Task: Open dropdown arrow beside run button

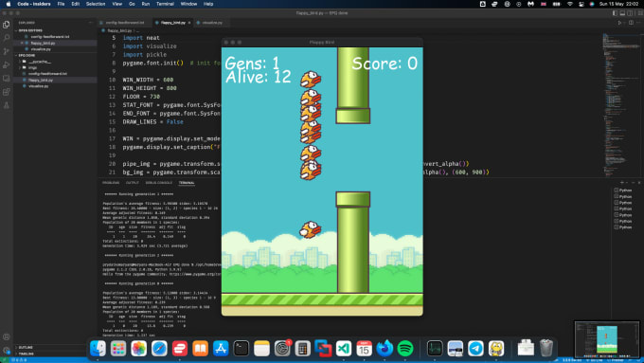Action: point(624,23)
